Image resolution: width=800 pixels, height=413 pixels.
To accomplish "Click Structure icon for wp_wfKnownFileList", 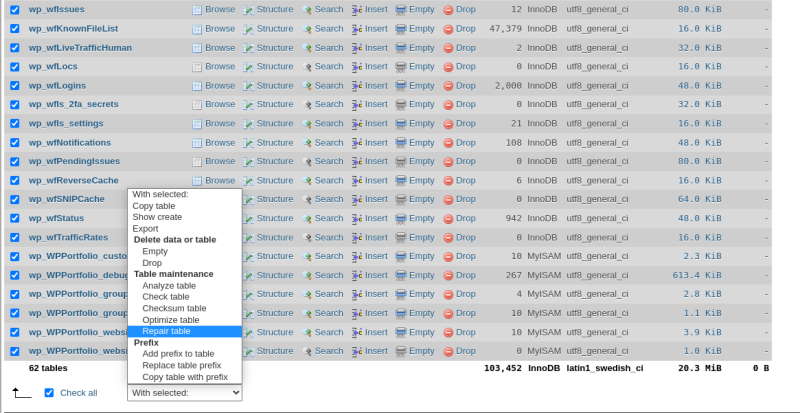I will click(248, 29).
